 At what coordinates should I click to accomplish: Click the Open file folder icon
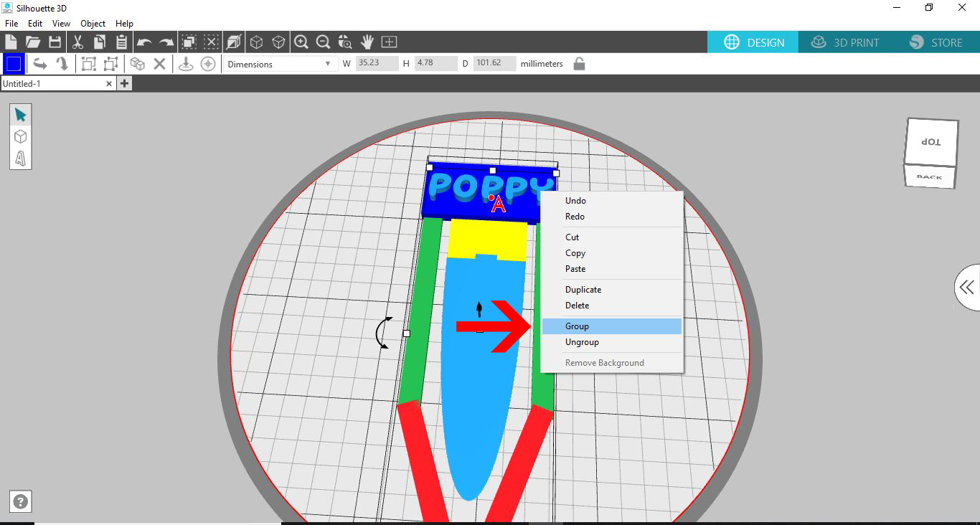33,42
